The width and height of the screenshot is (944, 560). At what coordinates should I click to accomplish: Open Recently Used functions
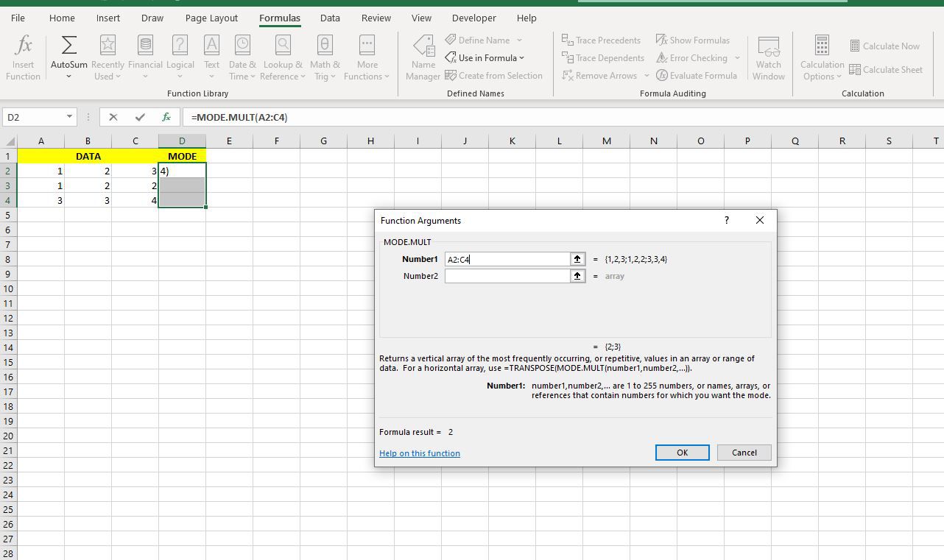coord(108,57)
